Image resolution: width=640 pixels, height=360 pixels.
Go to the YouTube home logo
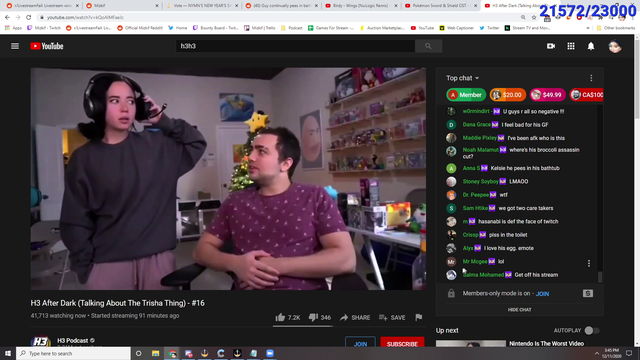[47, 46]
